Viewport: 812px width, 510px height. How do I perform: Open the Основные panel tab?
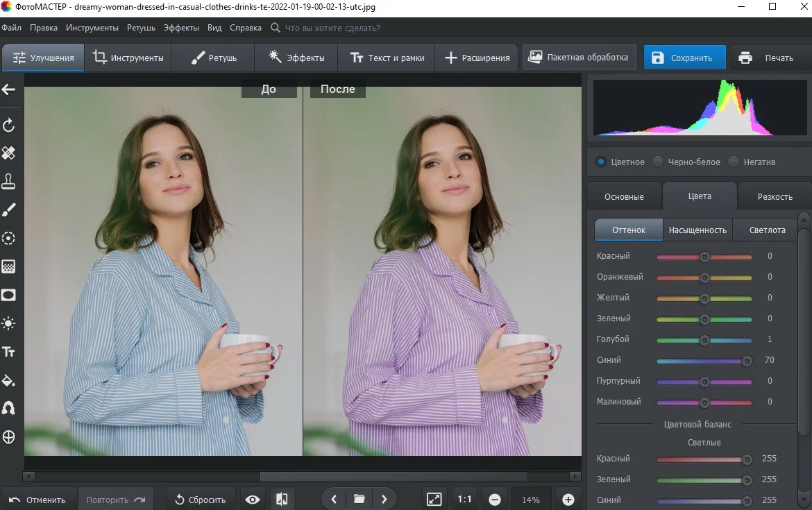tap(624, 197)
